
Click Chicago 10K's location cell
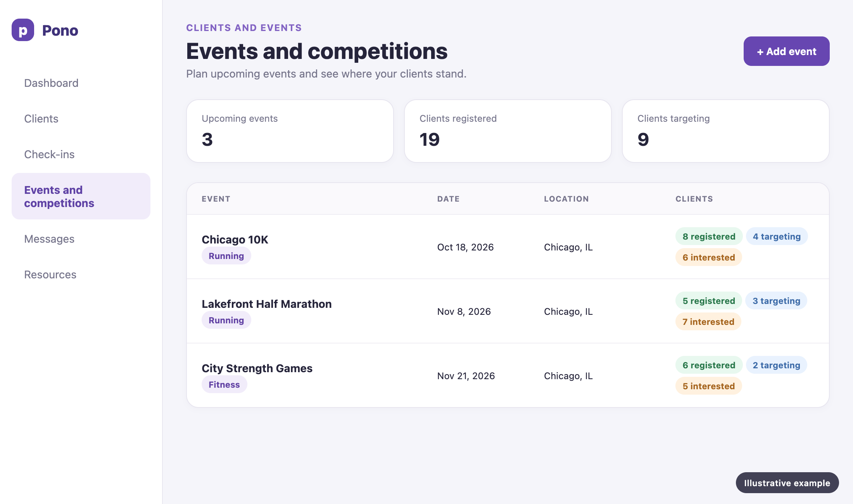point(568,247)
